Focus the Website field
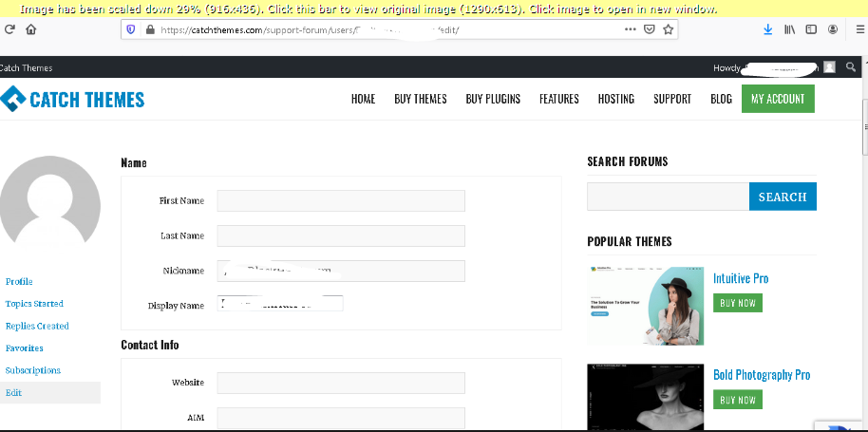Screen dimensions: 868x432 pyautogui.click(x=341, y=383)
